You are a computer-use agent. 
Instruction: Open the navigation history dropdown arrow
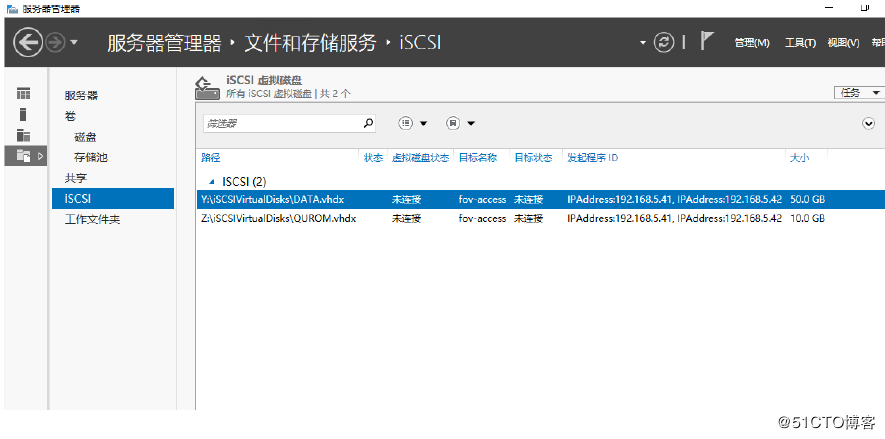(74, 43)
